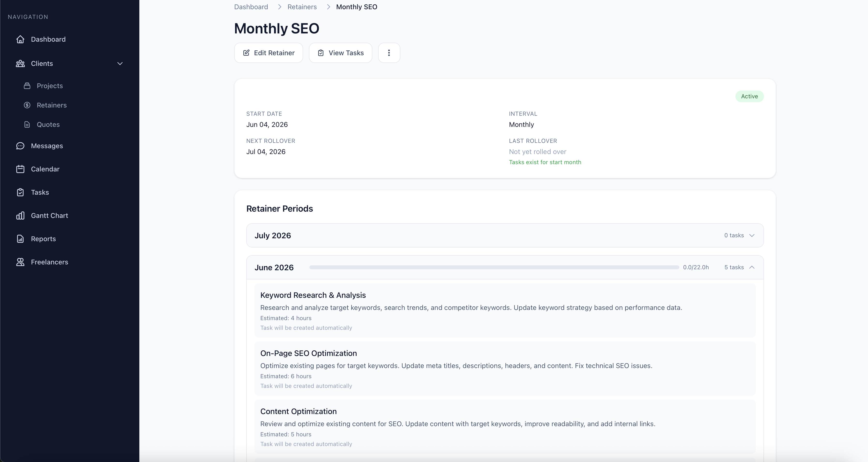
Task: Click the Estimated: 5 hours text
Action: click(x=286, y=435)
